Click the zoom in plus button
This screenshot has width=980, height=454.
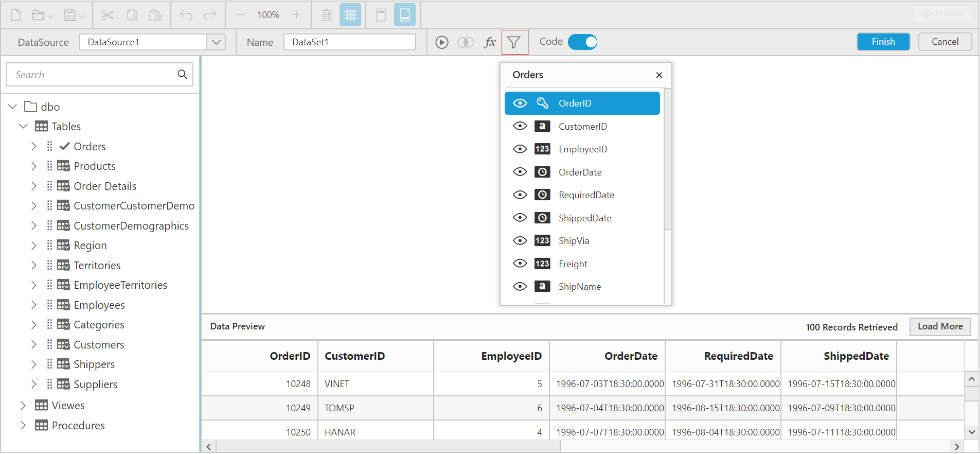point(296,15)
